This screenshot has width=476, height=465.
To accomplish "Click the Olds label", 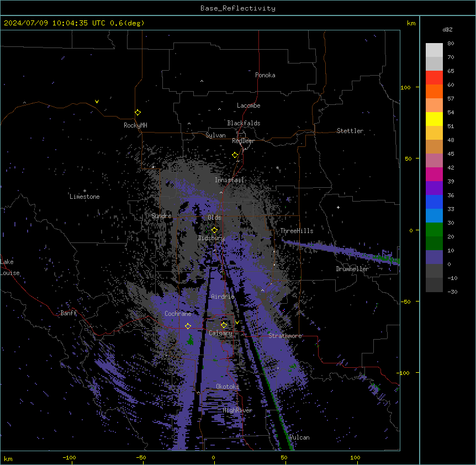I will pos(214,218).
